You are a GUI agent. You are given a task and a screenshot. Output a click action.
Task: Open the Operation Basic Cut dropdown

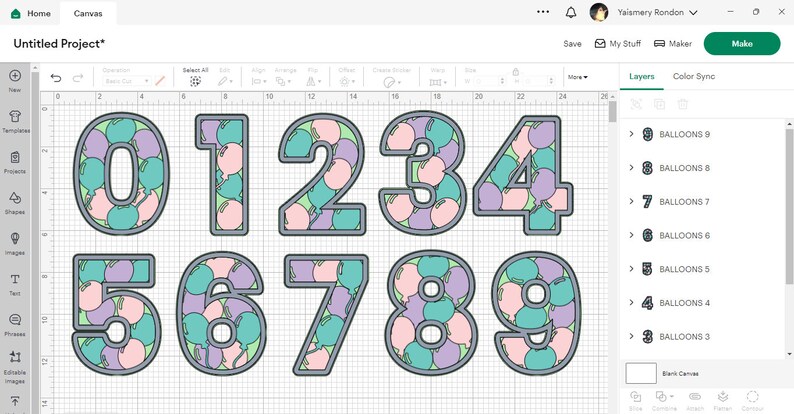[x=126, y=81]
